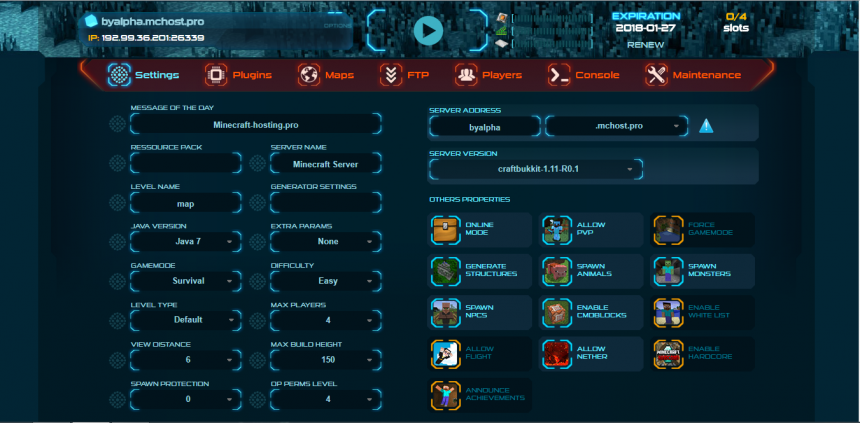Screen dimensions: 860x423
Task: Click the Maps globe icon
Action: tap(309, 75)
